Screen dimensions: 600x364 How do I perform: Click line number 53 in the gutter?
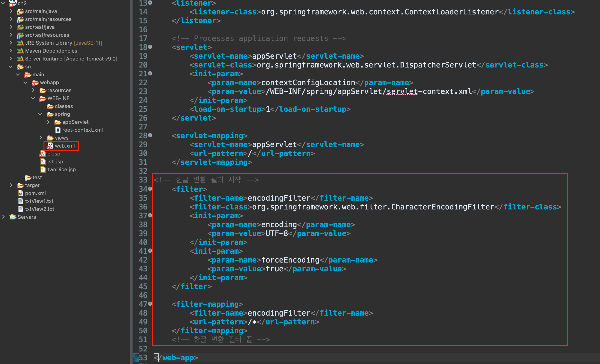[143, 358]
